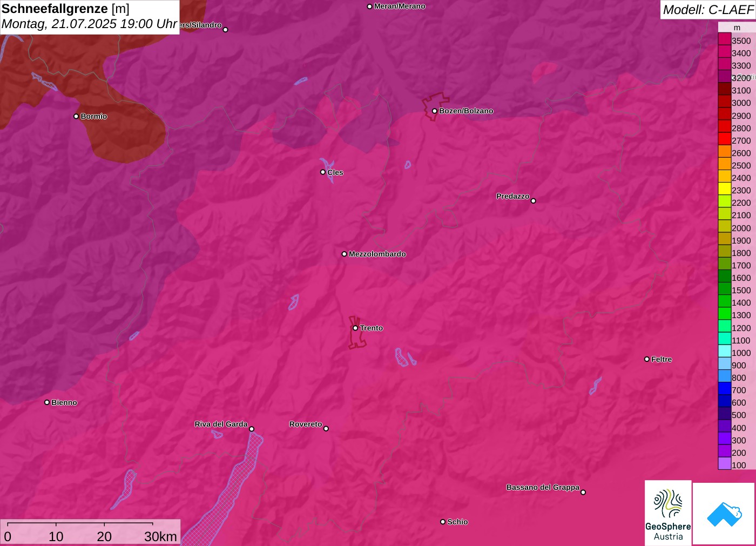
Task: Click the Trento label text
Action: pos(372,328)
